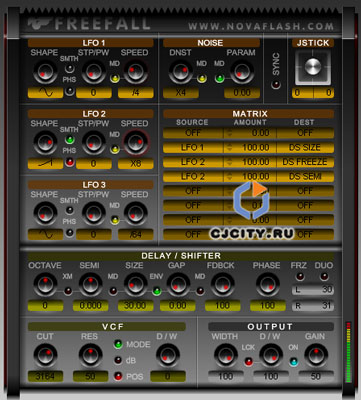This screenshot has height=400, width=361.
Task: Toggle the SYNC LED
Action: (276, 85)
